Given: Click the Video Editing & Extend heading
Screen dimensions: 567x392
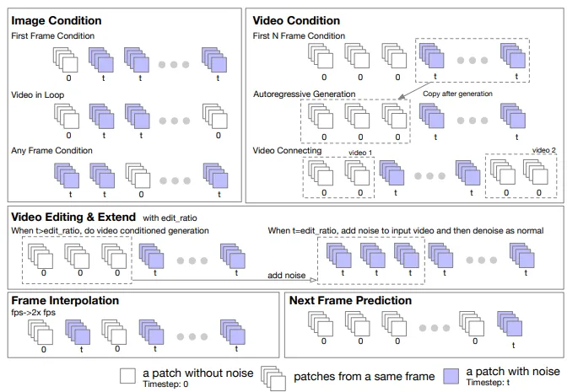Looking at the screenshot, I should [x=73, y=217].
